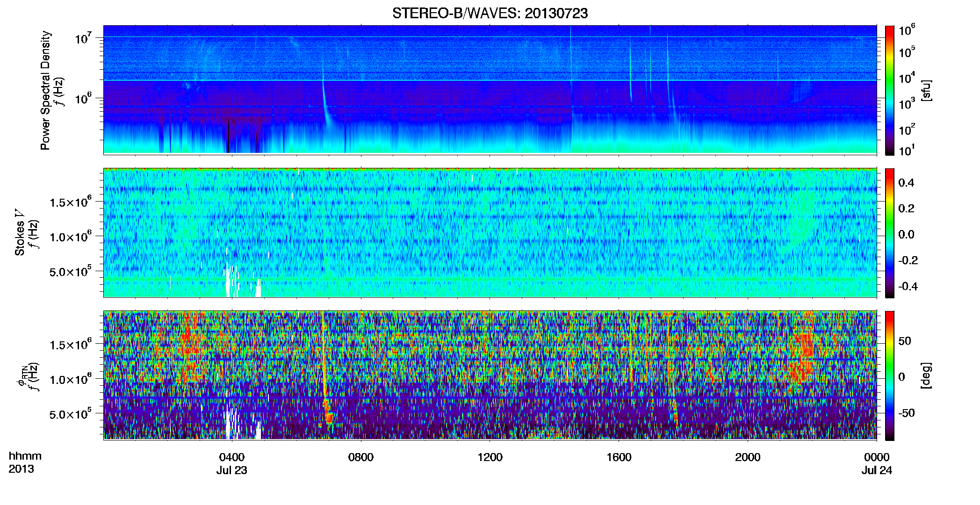Click the Stokes V spectrogram panel
Image resolution: width=980 pixels, height=505 pixels.
coord(490,233)
